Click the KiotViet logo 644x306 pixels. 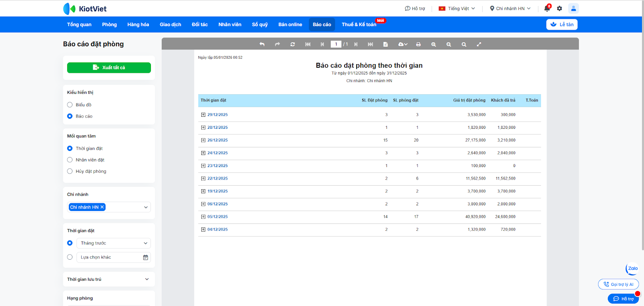pos(85,8)
